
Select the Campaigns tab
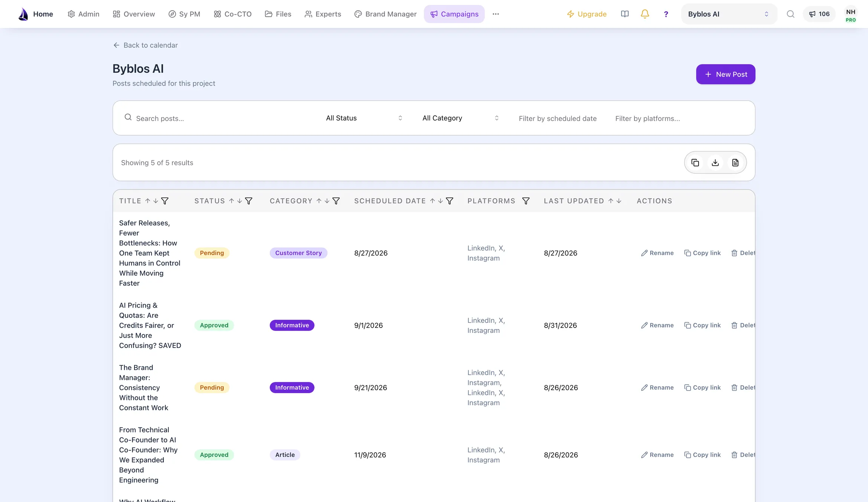tap(454, 14)
